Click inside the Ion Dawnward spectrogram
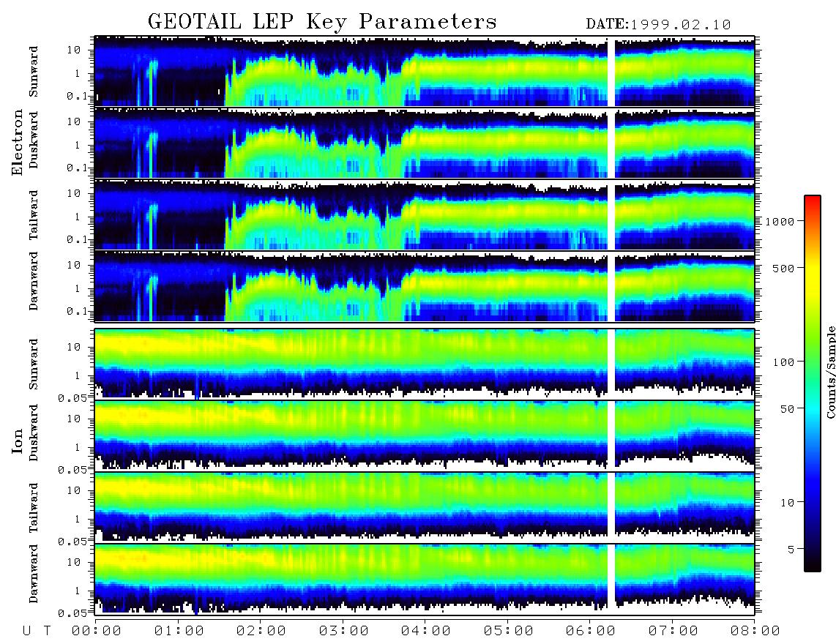This screenshot has height=644, width=836. (425, 579)
